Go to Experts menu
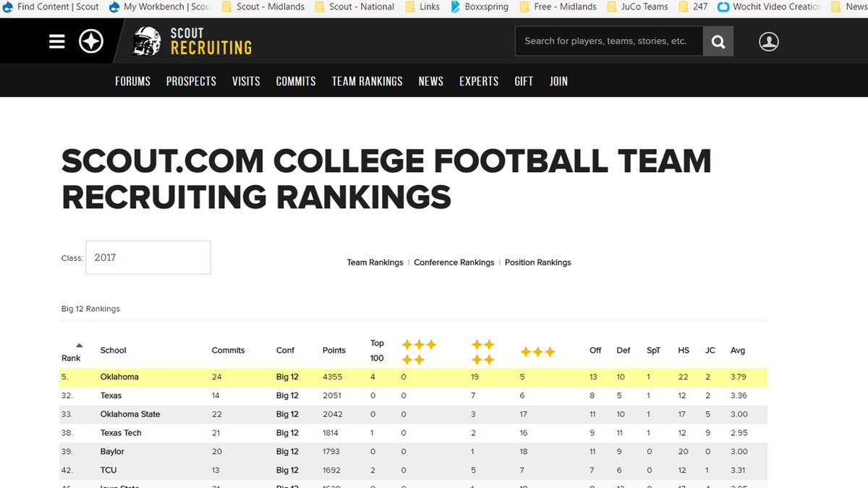The image size is (868, 488). coord(479,81)
